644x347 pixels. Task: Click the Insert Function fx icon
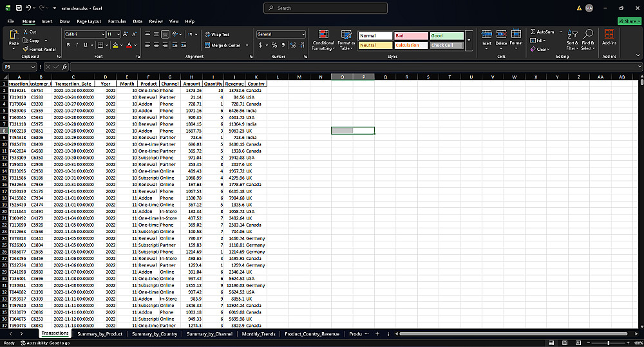click(x=64, y=67)
